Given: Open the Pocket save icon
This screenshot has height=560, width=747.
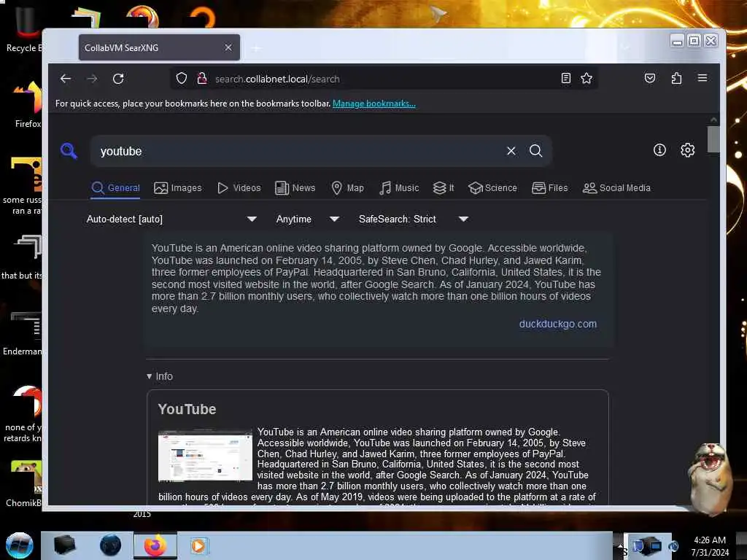Looking at the screenshot, I should [650, 78].
